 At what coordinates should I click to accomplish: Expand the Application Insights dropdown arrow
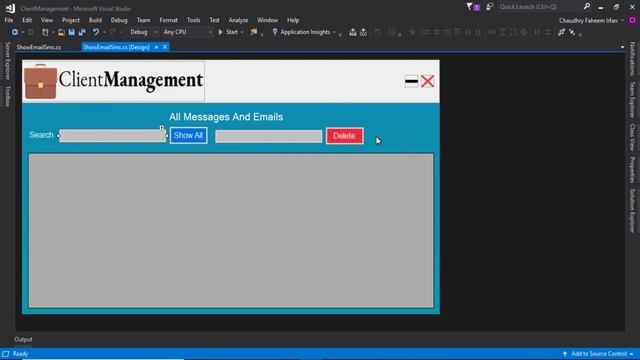334,32
